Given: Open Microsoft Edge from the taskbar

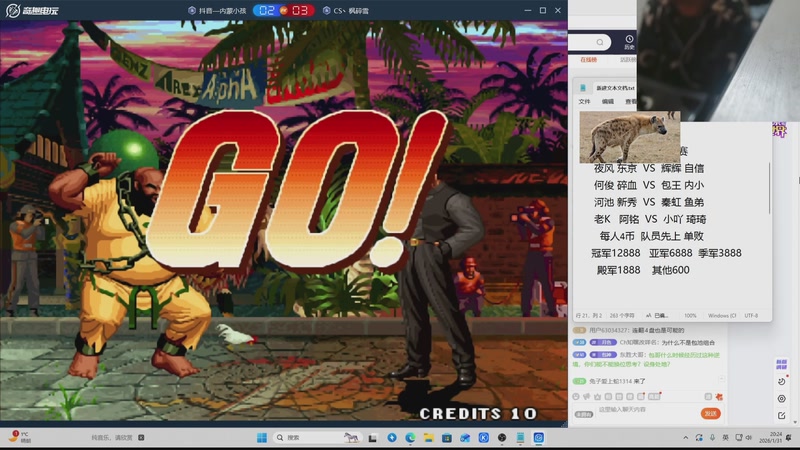Looking at the screenshot, I should 410,438.
